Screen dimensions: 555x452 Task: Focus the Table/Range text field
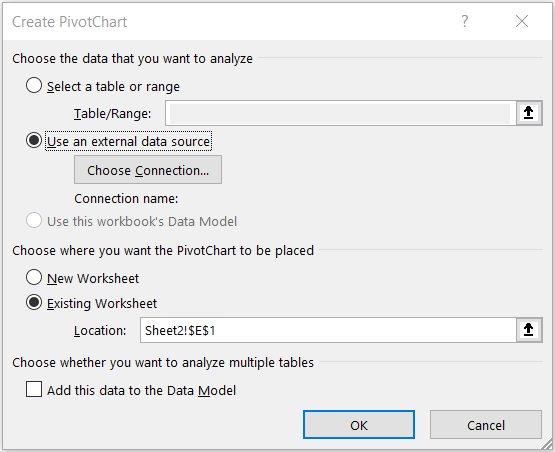pyautogui.click(x=341, y=113)
